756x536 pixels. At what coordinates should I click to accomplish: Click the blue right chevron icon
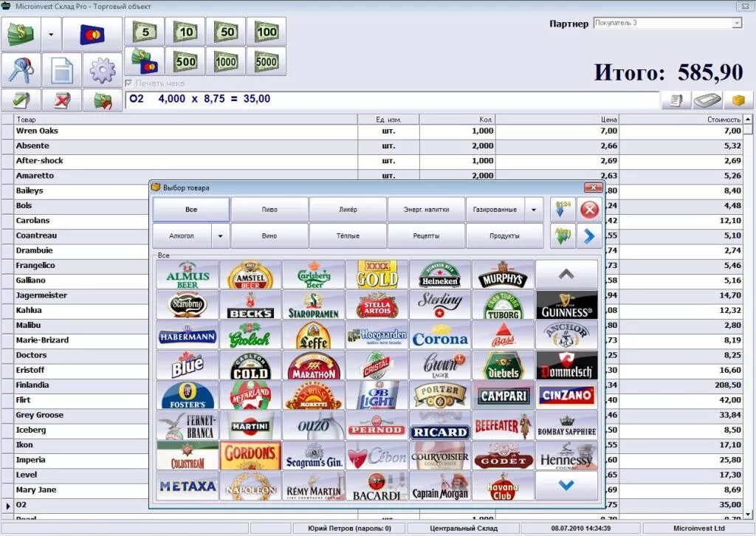[x=589, y=236]
